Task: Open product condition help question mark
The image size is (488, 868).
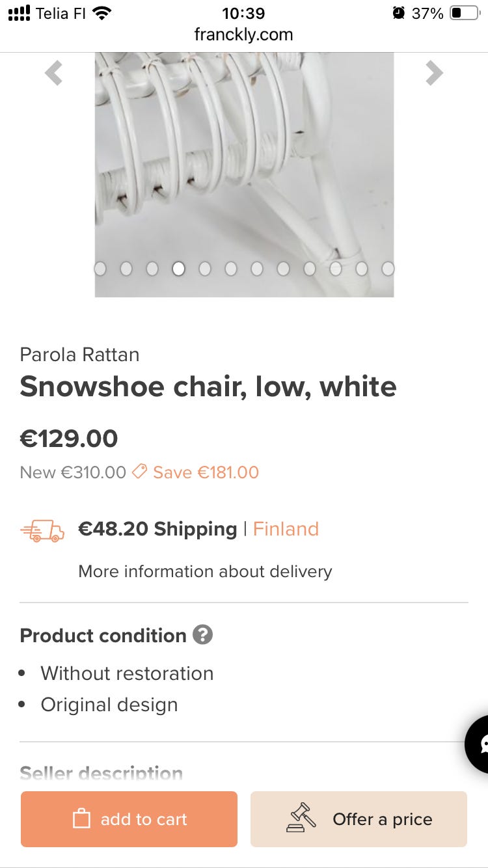Action: pos(202,634)
